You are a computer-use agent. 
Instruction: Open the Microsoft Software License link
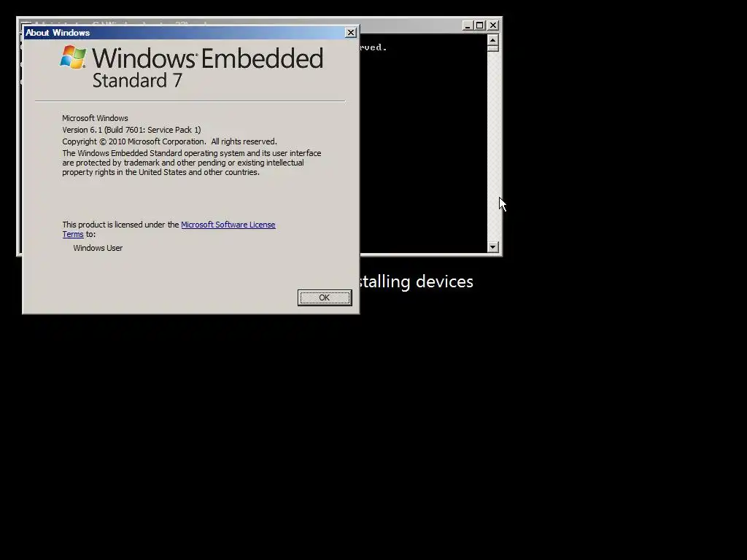coord(228,225)
